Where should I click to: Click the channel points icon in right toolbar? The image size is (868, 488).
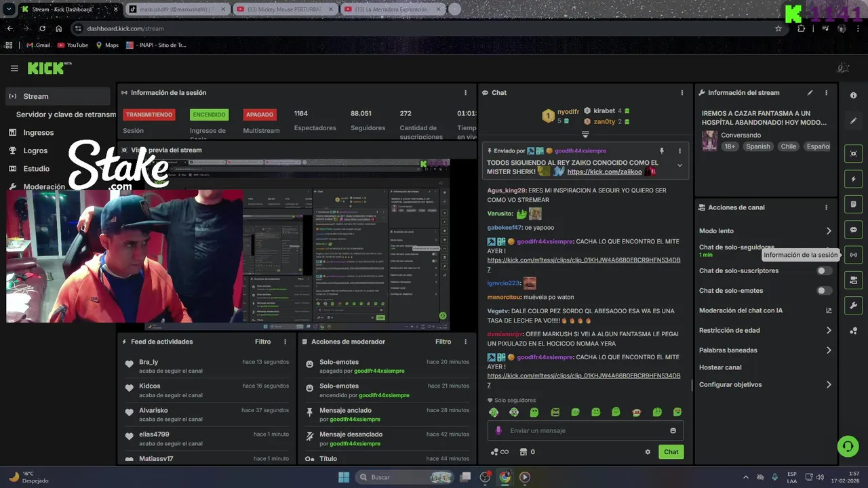tap(853, 331)
